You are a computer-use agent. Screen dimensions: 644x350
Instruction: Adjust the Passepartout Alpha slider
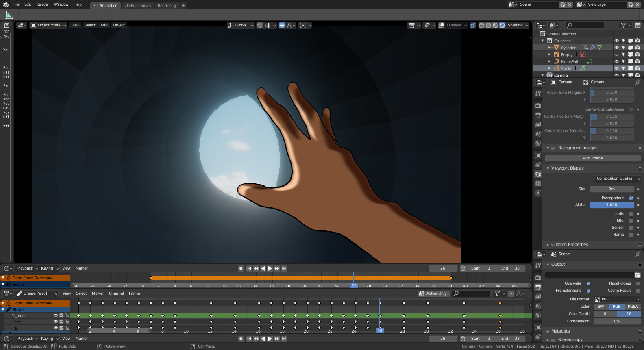(612, 205)
